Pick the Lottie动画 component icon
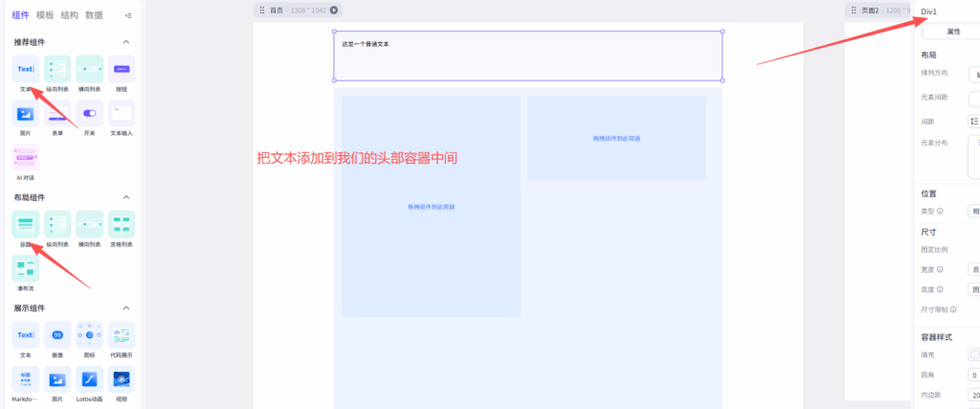980x409 pixels. pyautogui.click(x=90, y=379)
